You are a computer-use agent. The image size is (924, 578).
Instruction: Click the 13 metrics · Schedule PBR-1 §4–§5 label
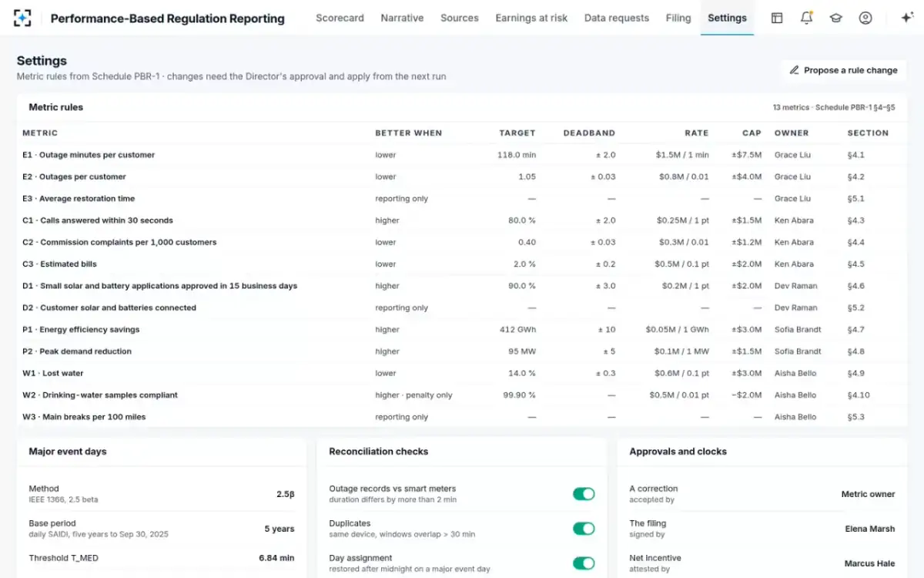point(833,108)
